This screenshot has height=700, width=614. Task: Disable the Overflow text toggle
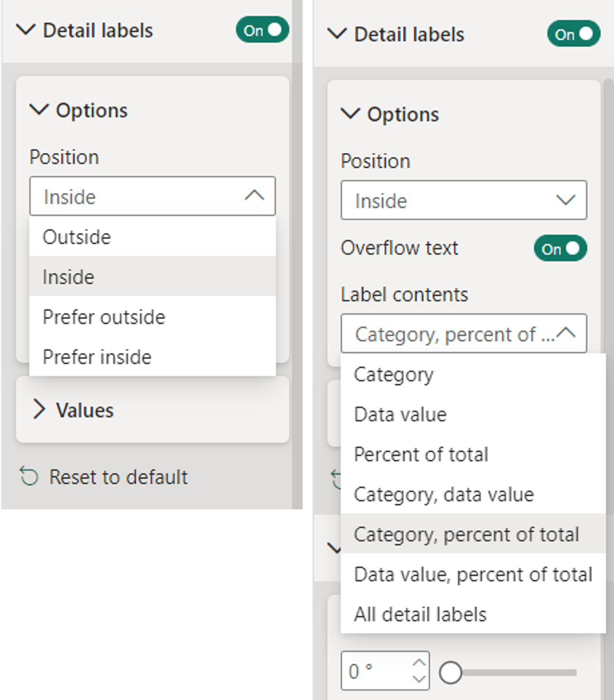tap(561, 248)
